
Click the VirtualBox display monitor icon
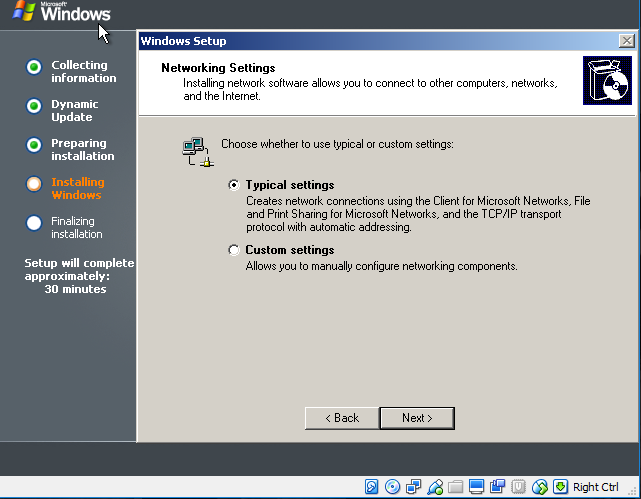tap(476, 487)
